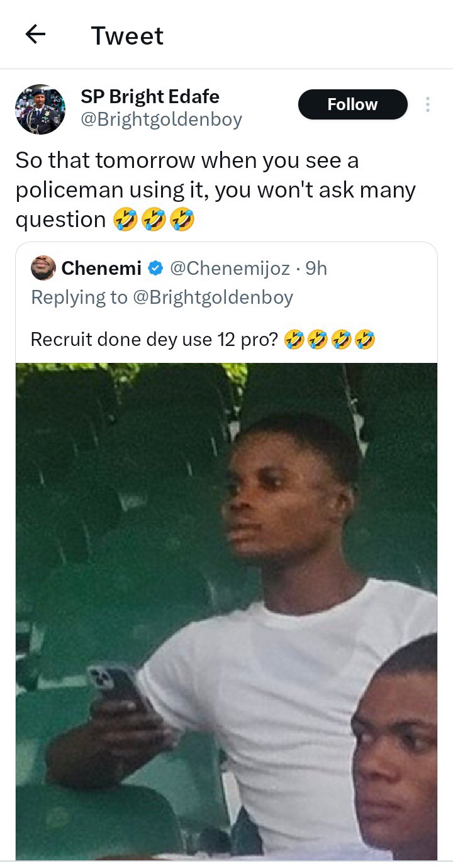
Task: Open SP Bright Edafe's profile picture
Action: [40, 109]
